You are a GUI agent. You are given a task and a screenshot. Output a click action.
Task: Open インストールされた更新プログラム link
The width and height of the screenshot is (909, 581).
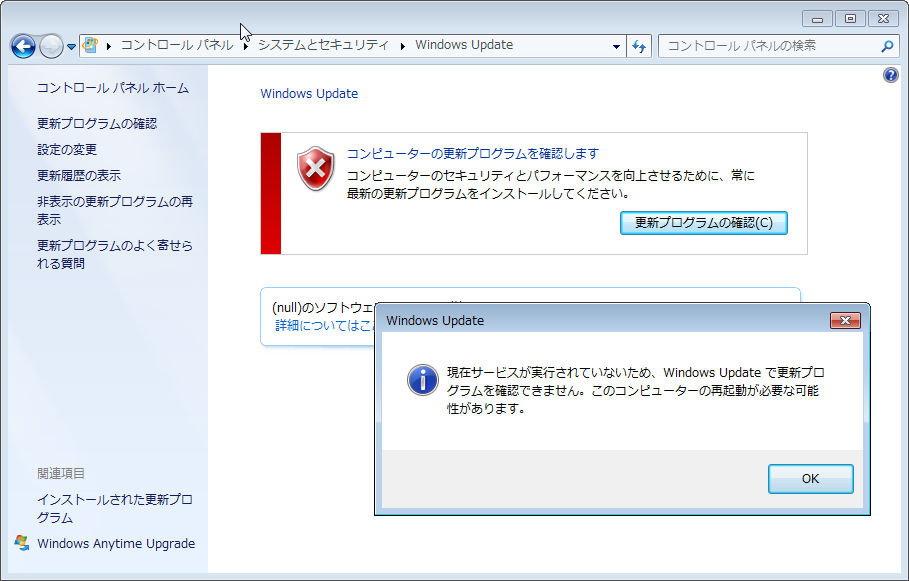[115, 509]
